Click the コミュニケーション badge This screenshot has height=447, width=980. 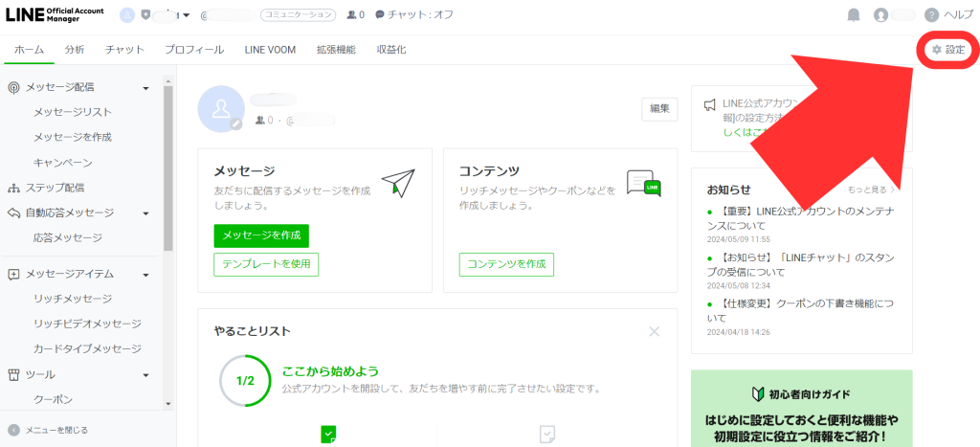tap(299, 15)
